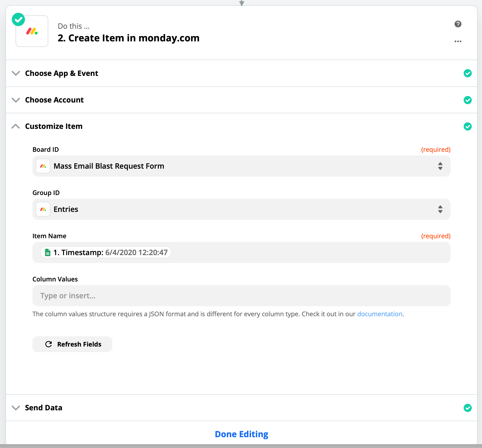Viewport: 482px width, 448px height.
Task: Click the Customize Item heading
Action: pos(54,126)
